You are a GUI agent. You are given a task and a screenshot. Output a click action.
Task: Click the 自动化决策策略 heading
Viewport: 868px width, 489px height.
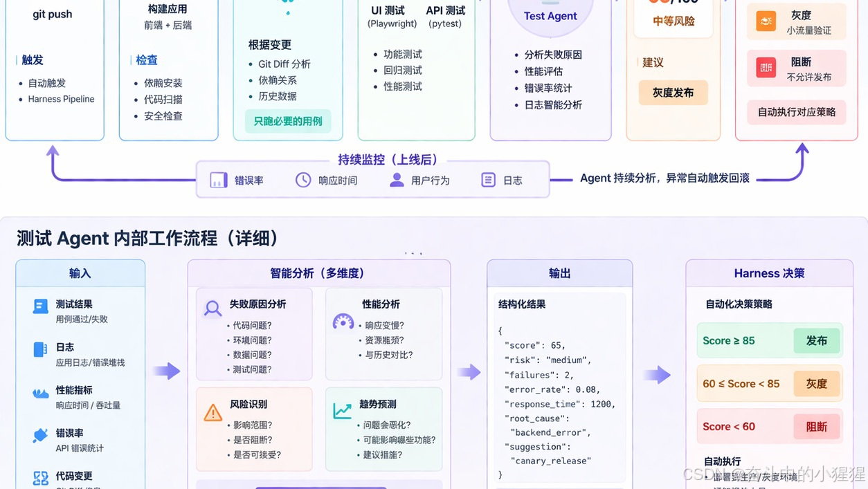pyautogui.click(x=739, y=304)
